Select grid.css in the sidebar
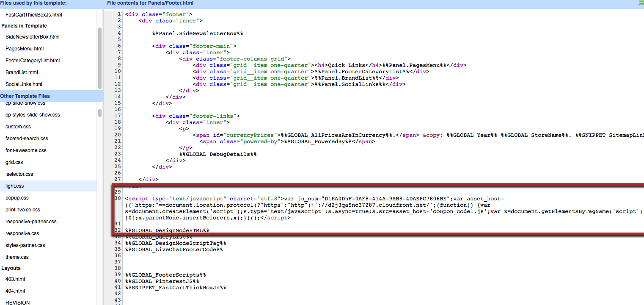This screenshot has height=305, width=644. point(14,162)
